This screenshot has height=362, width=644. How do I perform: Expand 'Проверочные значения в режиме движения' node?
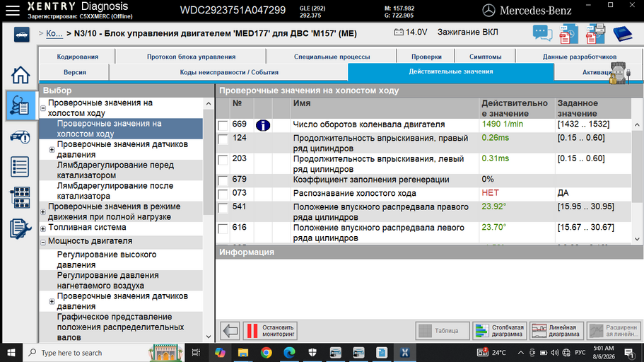[x=42, y=212]
